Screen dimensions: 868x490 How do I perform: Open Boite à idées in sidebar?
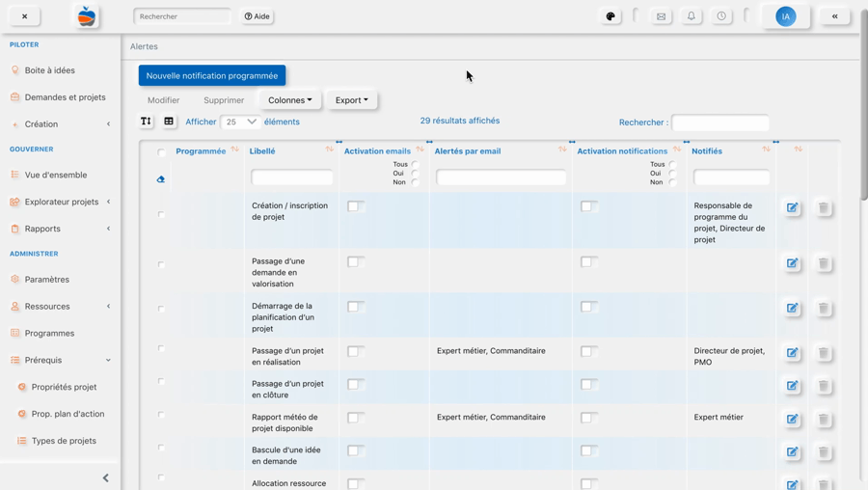[50, 70]
